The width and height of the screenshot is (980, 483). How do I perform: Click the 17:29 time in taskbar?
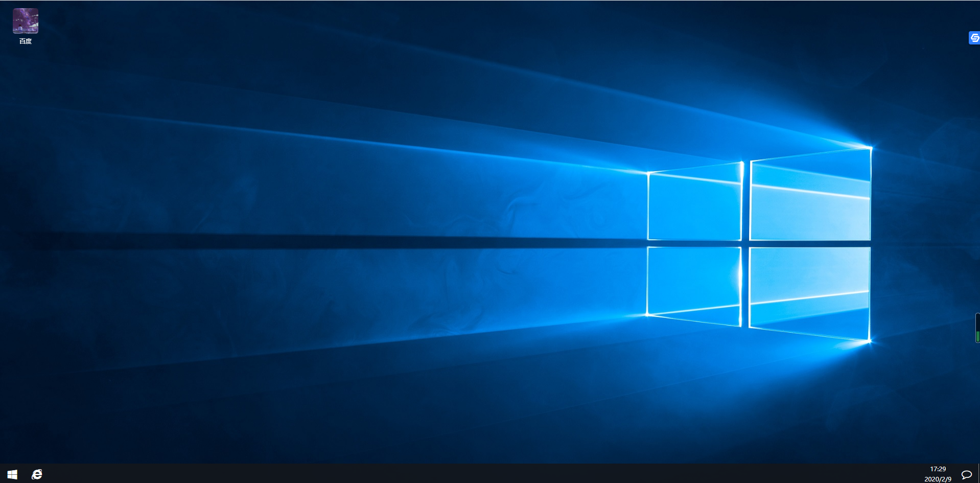(x=938, y=469)
